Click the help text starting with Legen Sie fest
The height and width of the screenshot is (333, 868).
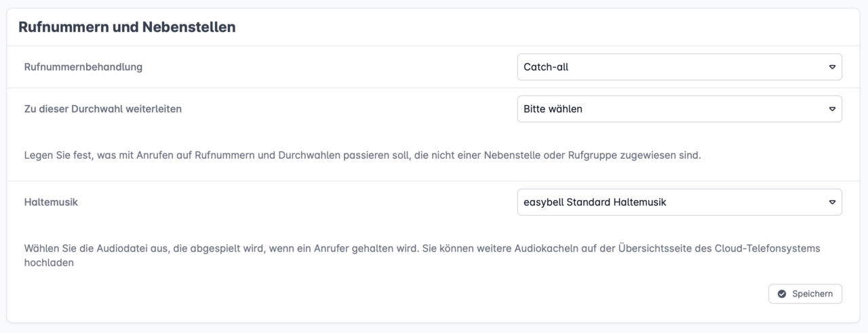tap(362, 155)
